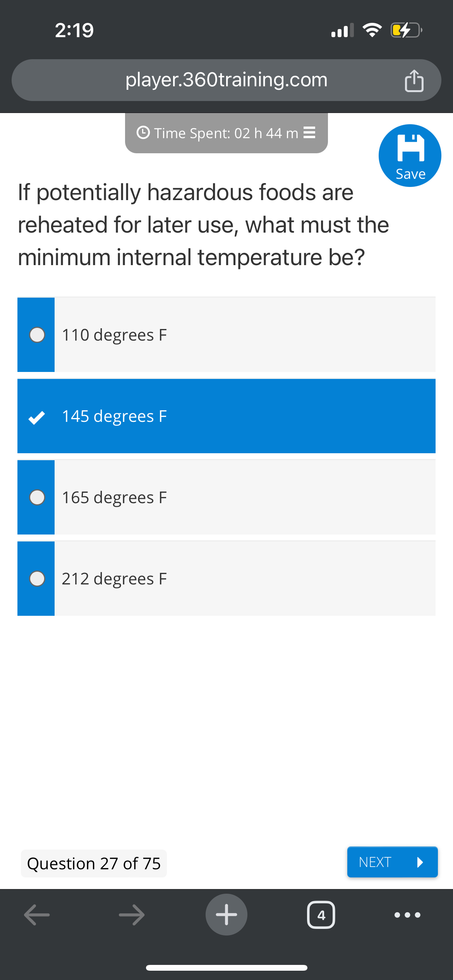Click the checkmark on the selected answer
453x980 pixels.
pos(37,417)
